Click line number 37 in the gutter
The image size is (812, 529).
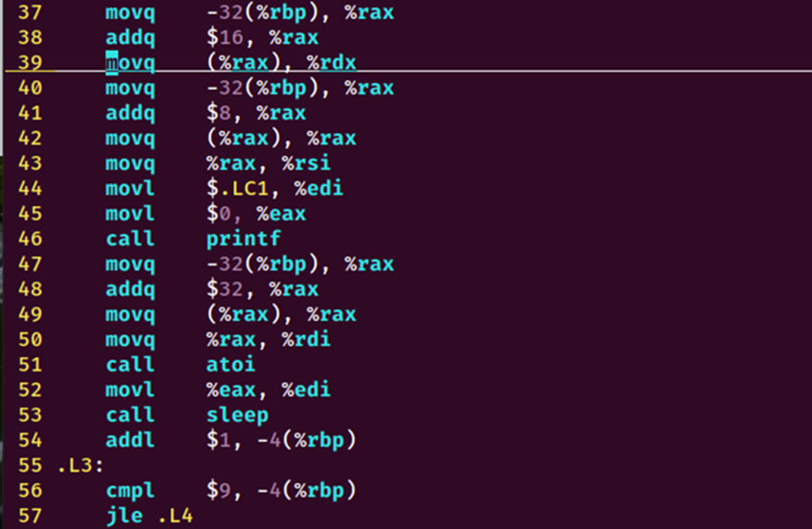tap(32, 13)
